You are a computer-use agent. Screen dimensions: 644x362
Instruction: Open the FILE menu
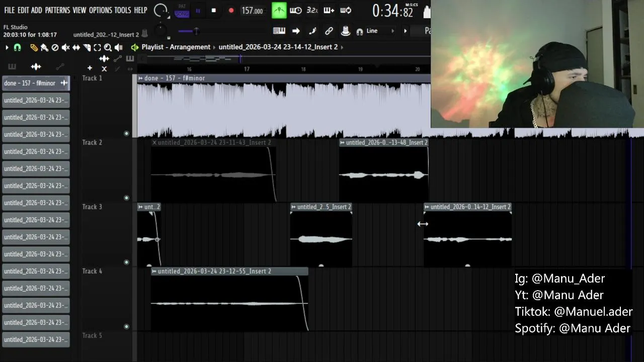pos(9,10)
